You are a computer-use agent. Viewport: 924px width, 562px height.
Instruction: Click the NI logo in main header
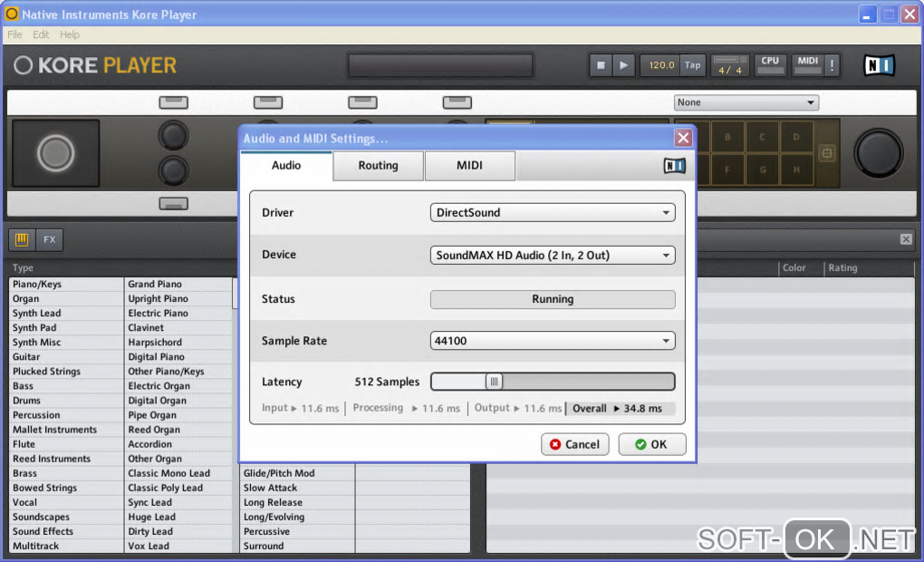point(880,65)
